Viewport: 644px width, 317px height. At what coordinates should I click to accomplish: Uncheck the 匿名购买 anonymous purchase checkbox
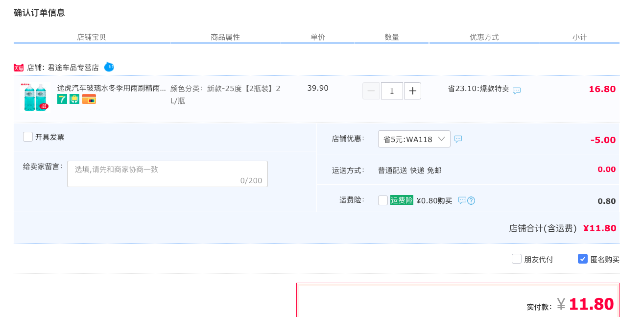pyautogui.click(x=583, y=259)
